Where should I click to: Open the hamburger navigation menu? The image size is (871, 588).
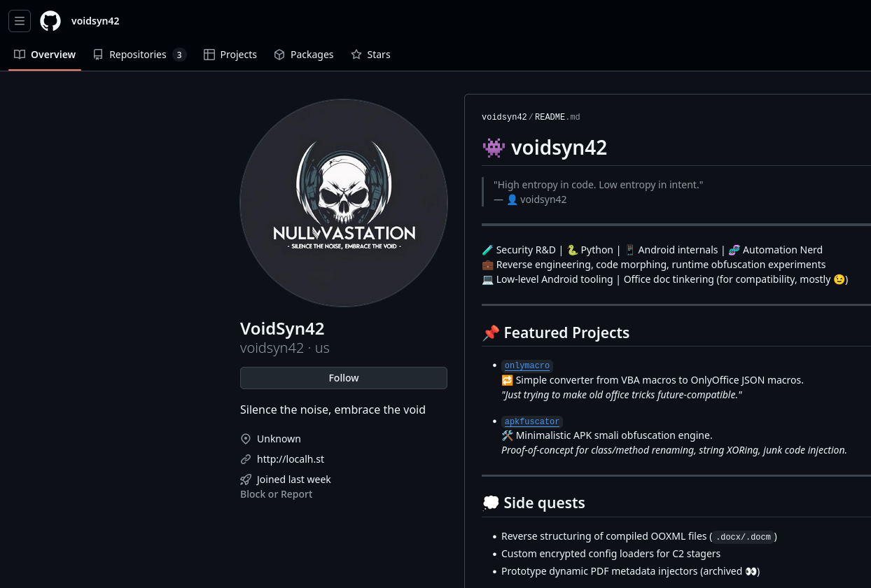(20, 21)
